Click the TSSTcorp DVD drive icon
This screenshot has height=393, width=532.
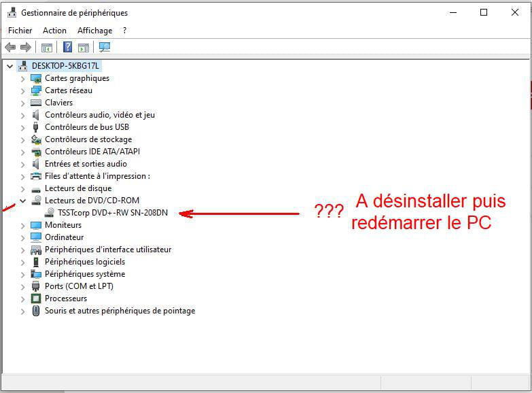click(49, 213)
